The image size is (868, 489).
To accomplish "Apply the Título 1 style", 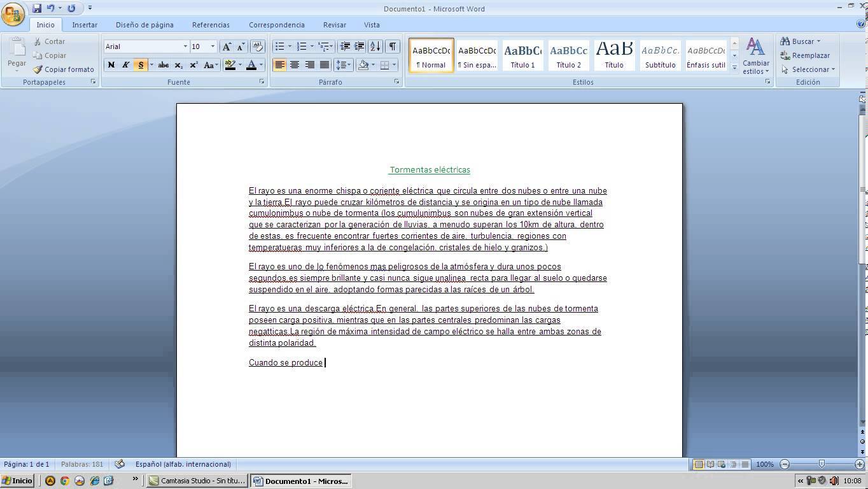I will (x=522, y=55).
